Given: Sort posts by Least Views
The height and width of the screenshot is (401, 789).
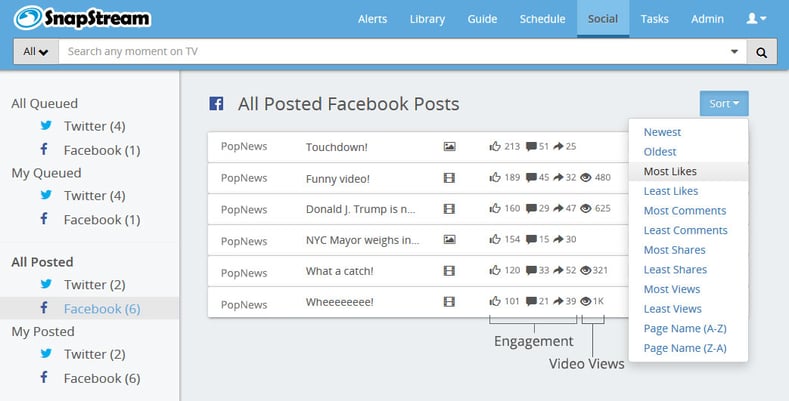Looking at the screenshot, I should coord(672,309).
